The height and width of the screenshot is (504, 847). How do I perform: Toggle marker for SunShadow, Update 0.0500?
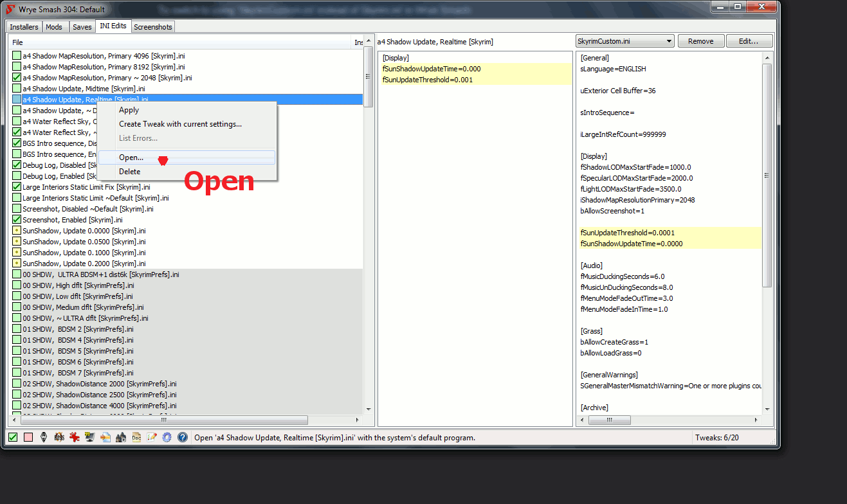pos(17,242)
